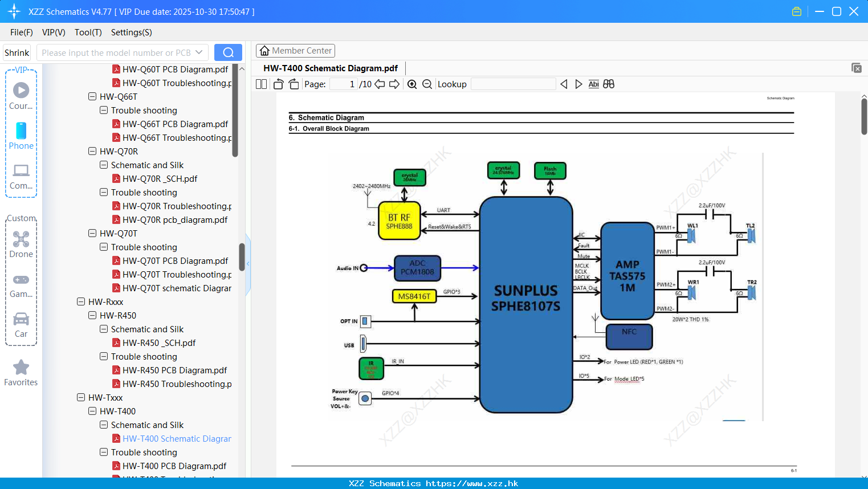868x489 pixels.
Task: Select the Game console category
Action: [x=21, y=286]
